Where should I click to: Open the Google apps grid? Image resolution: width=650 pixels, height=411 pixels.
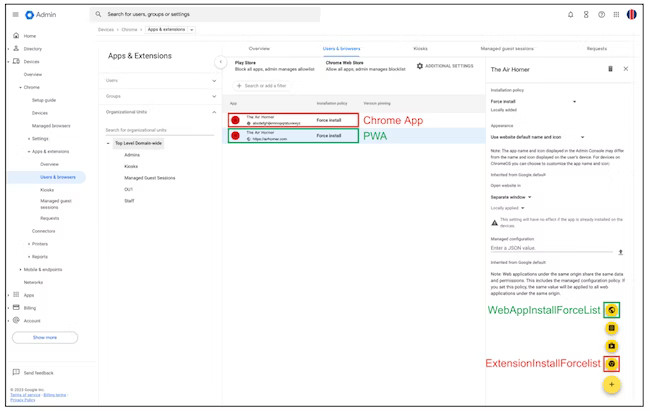[x=616, y=14]
